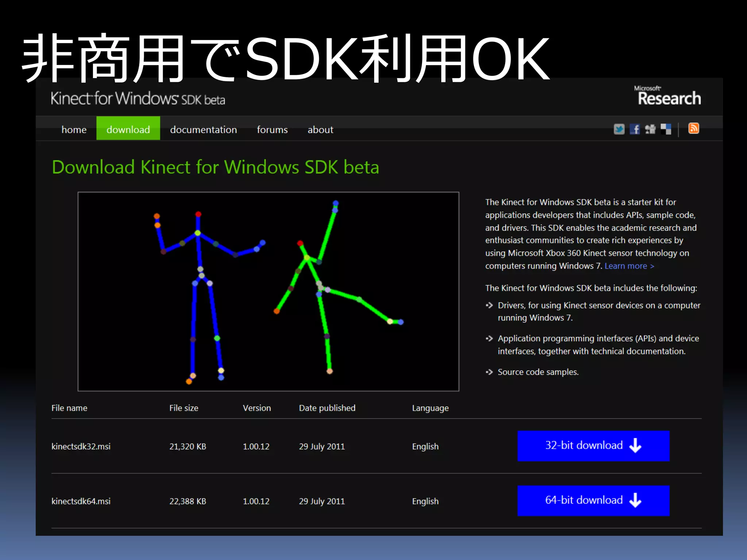Click the Delicious bookmark icon
747x560 pixels.
[x=666, y=129]
